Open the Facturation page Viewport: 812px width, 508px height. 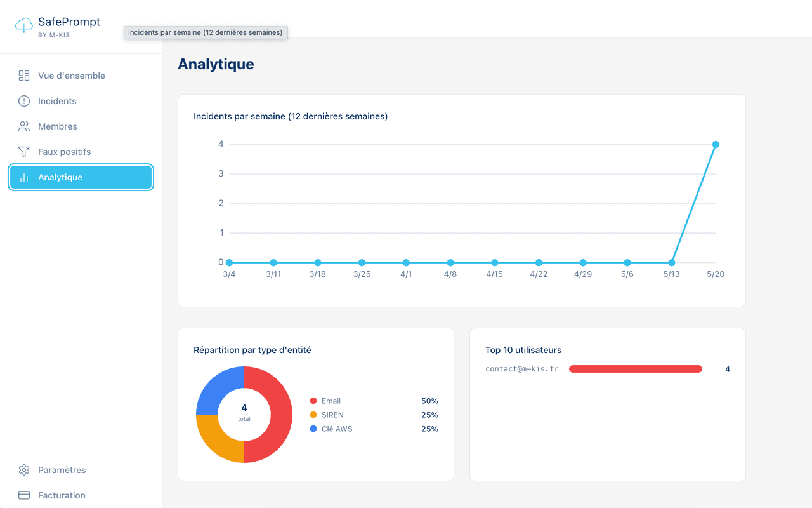click(81, 495)
